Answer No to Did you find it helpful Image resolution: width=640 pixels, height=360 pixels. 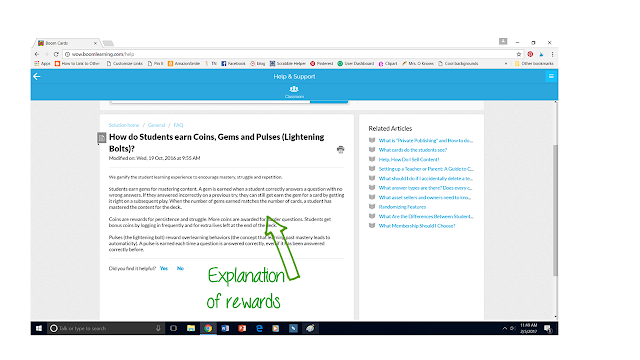click(x=180, y=268)
